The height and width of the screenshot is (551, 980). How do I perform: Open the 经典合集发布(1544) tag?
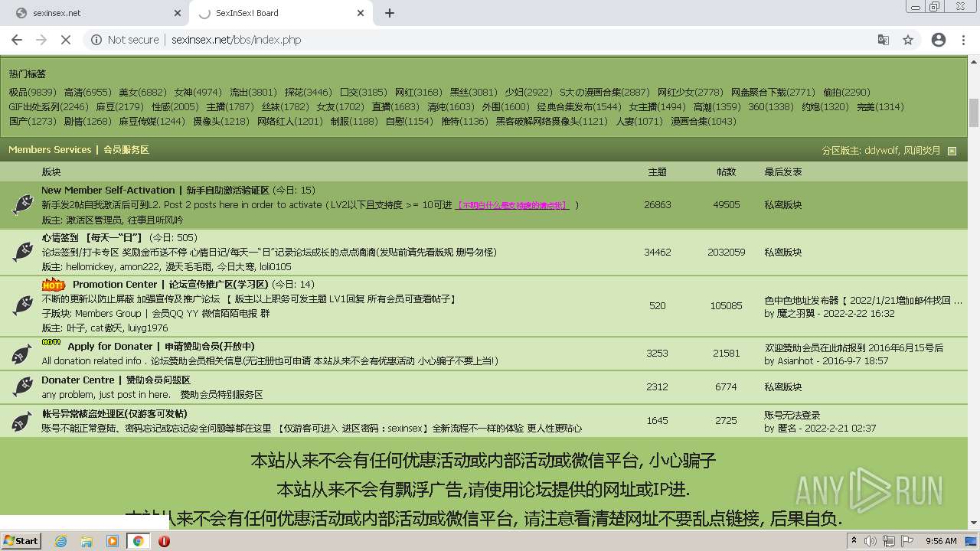click(579, 106)
